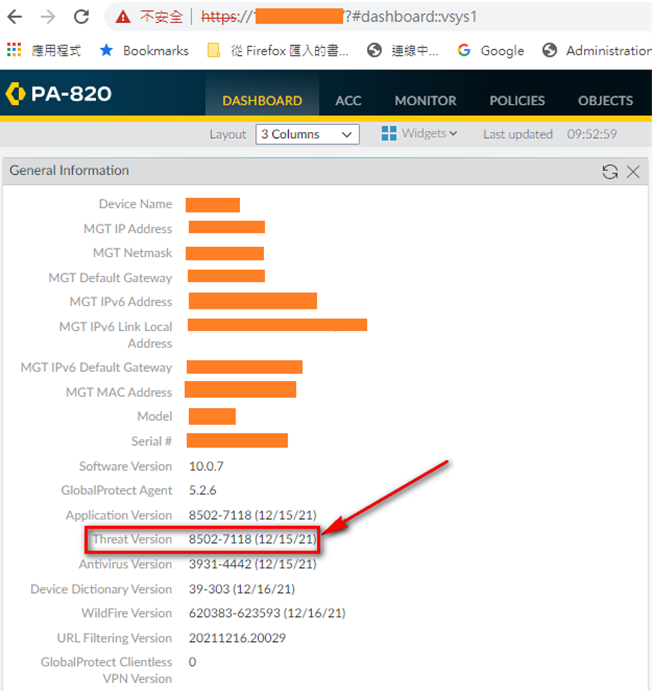Viewport: 653px width, 691px height.
Task: Switch to the OBJECTS tab
Action: [x=605, y=100]
